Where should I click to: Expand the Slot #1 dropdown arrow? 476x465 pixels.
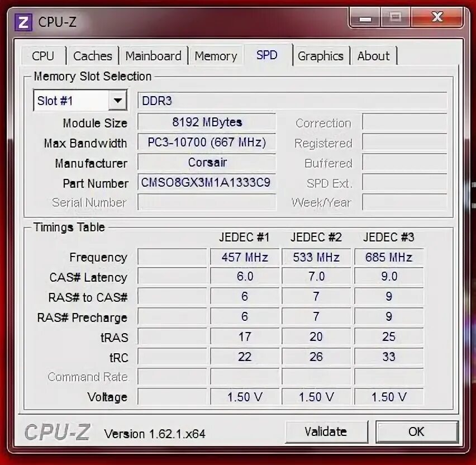coord(118,100)
